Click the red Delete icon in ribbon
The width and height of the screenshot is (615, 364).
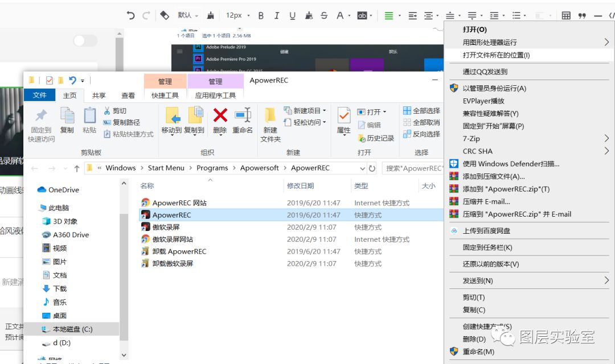click(220, 115)
